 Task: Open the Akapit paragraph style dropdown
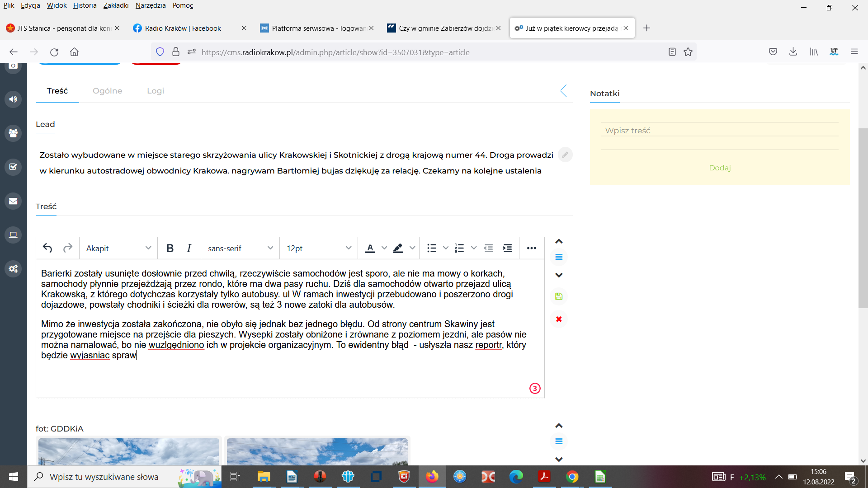[118, 248]
